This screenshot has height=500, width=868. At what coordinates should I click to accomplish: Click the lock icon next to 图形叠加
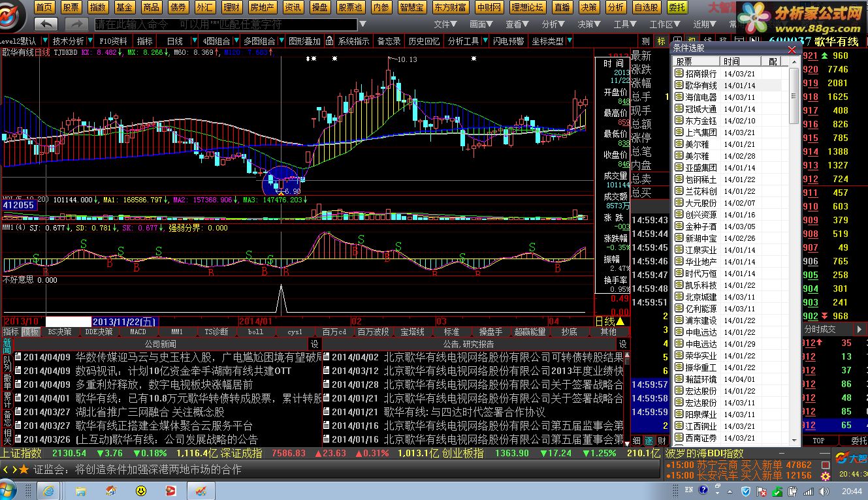tap(329, 41)
